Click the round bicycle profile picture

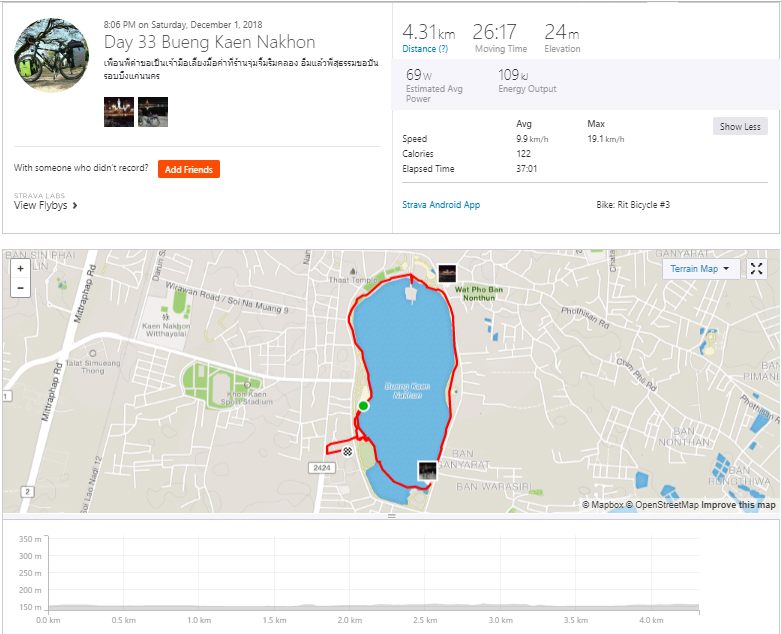52,55
